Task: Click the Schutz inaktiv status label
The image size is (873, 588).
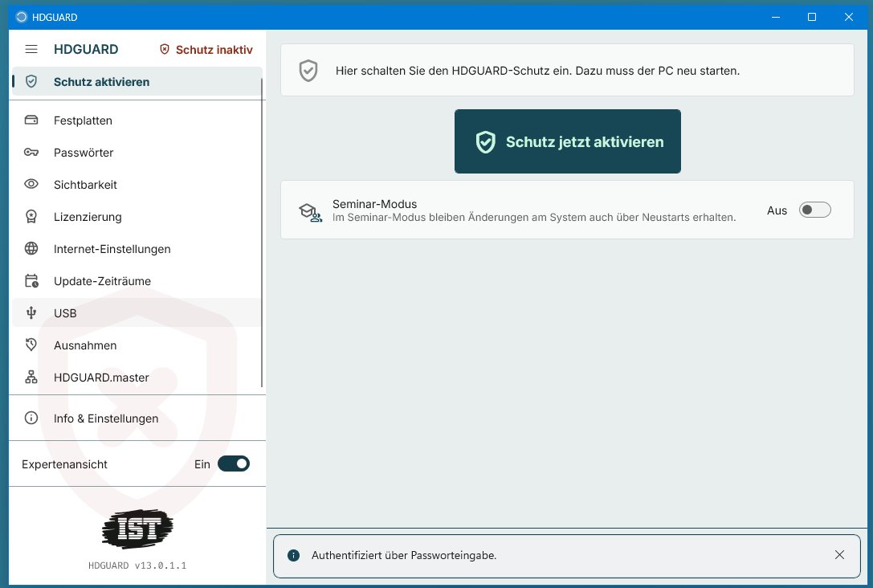Action: (214, 50)
